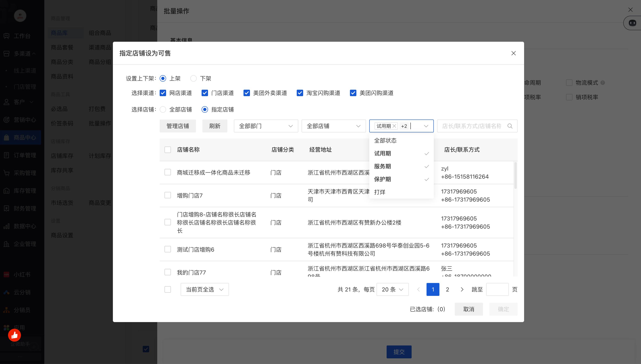Open the 全部部门 dropdown
The height and width of the screenshot is (364, 641).
click(266, 126)
